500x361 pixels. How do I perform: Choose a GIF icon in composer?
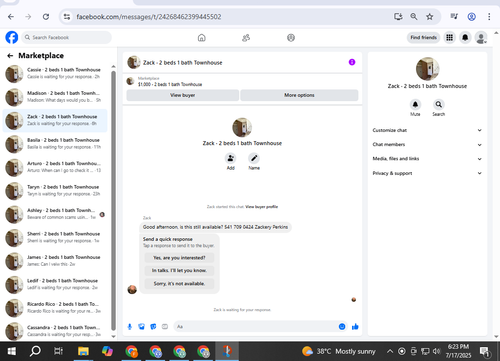click(165, 327)
